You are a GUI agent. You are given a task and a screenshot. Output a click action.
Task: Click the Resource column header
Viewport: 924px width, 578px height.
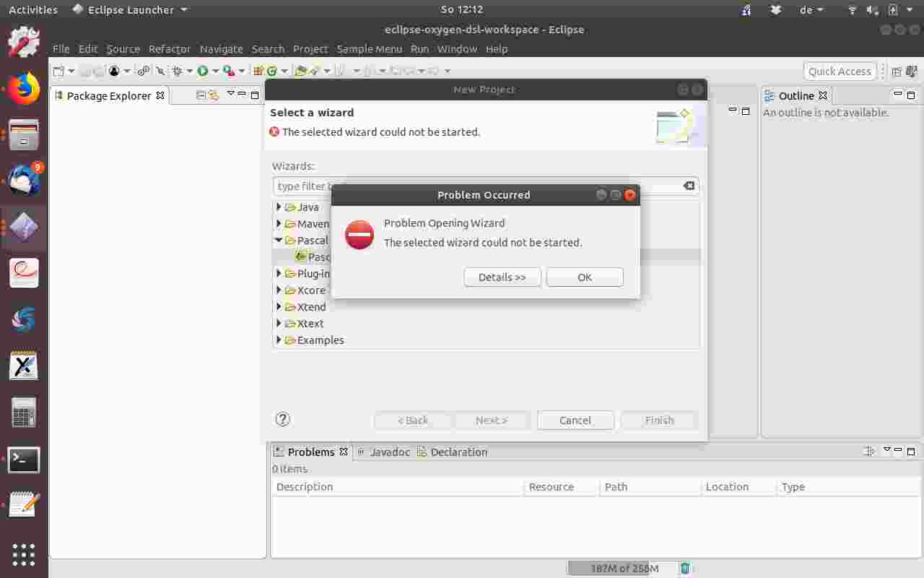coord(562,487)
